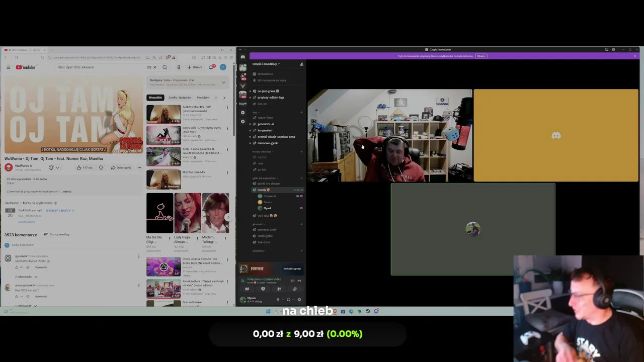The width and height of the screenshot is (644, 362).
Task: Dislike the WuWunio video
Action: [101, 167]
